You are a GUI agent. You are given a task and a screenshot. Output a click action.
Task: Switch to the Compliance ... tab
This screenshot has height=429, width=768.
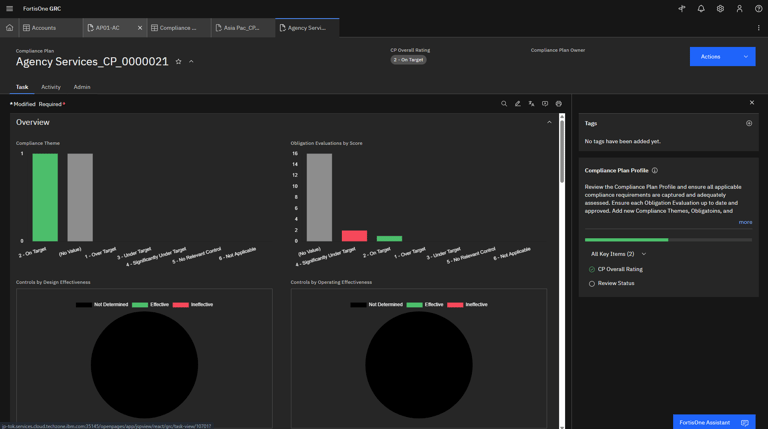178,28
